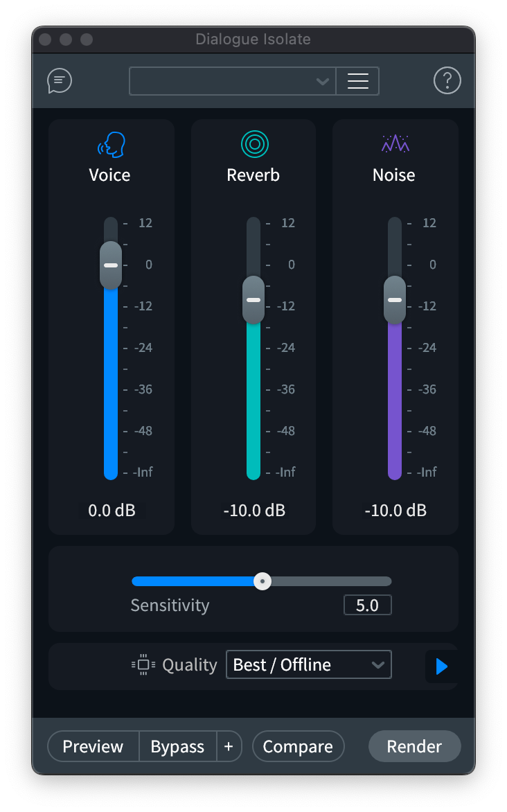Click the Voice gain fader handle
The image size is (507, 812).
[111, 265]
